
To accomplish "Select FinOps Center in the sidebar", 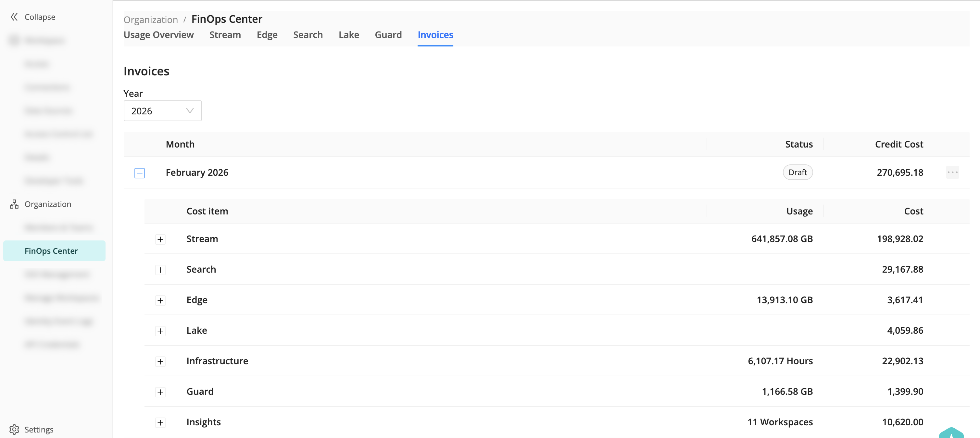I will click(51, 251).
